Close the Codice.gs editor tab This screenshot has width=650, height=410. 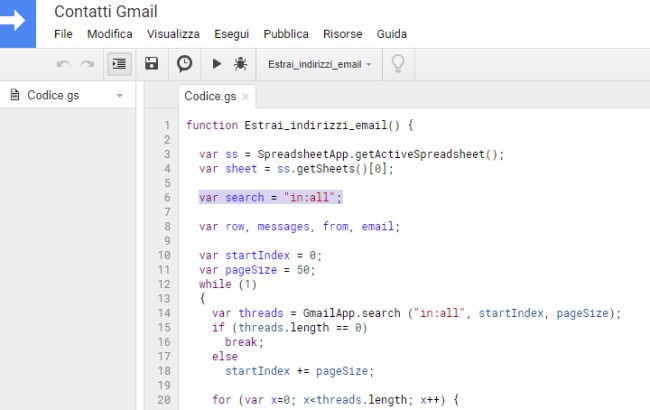click(245, 97)
